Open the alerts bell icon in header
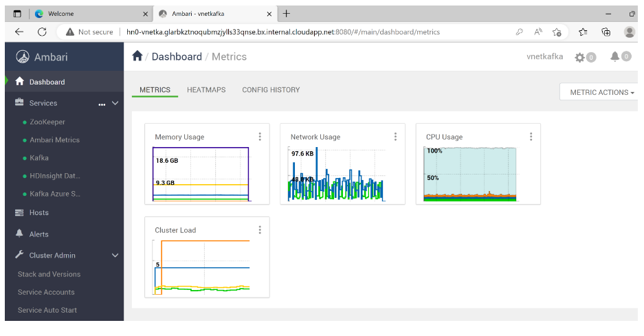The width and height of the screenshot is (644, 336). point(615,57)
